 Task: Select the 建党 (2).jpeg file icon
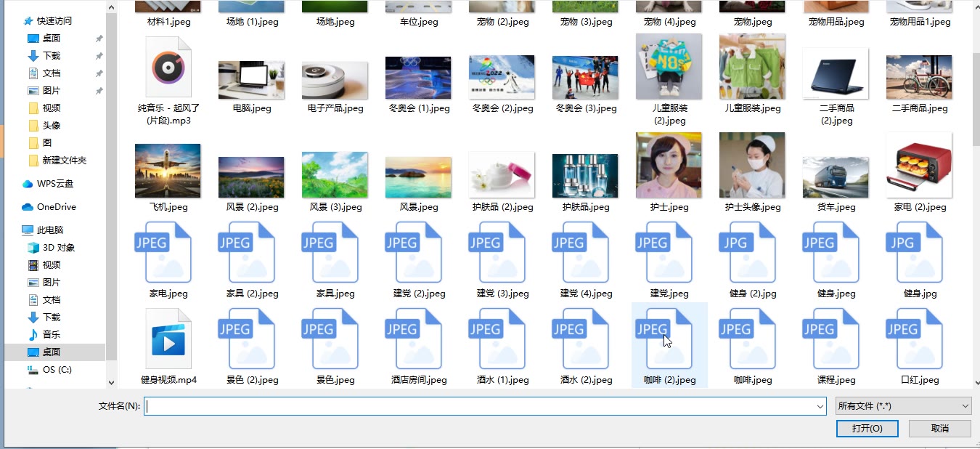[414, 251]
